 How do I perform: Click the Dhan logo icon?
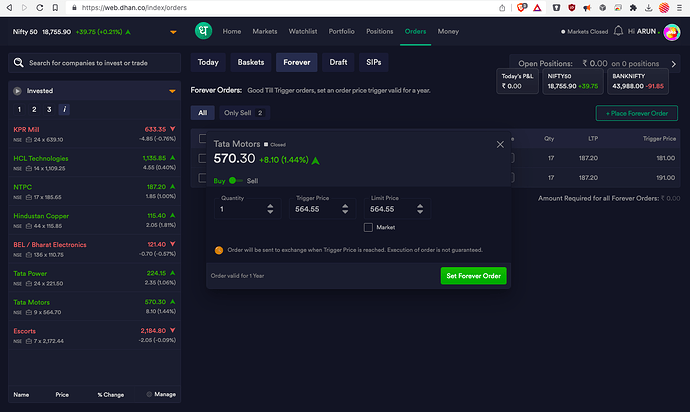point(203,31)
